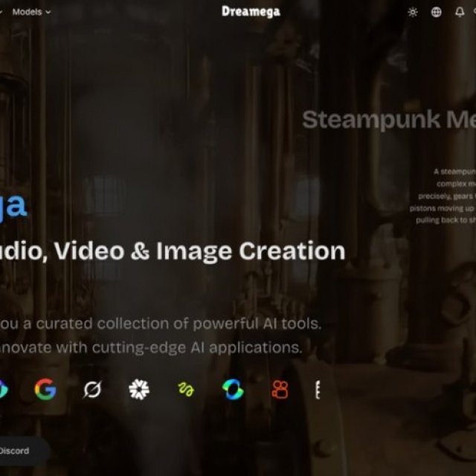Screen dimensions: 476x476
Task: Open notifications with the bell icon
Action: 460,12
